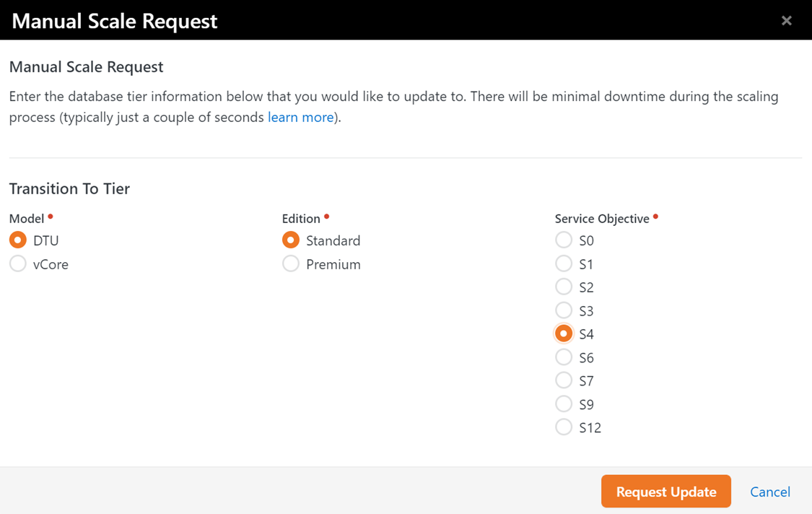The height and width of the screenshot is (514, 812).
Task: Select the Standard edition option
Action: click(291, 240)
